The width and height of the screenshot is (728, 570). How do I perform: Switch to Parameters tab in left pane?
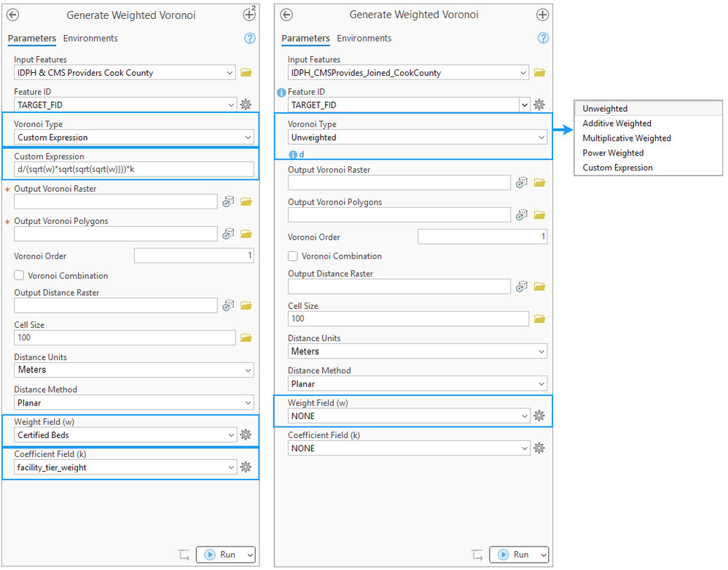click(x=32, y=38)
